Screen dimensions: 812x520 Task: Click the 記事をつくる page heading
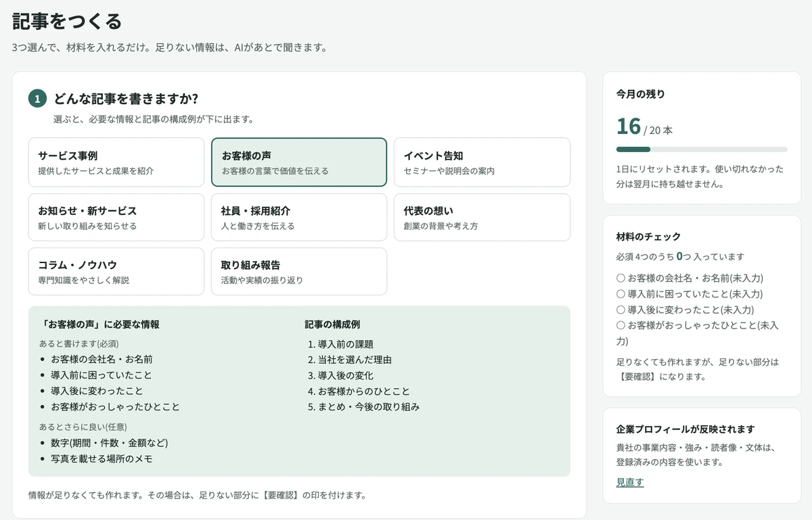point(67,22)
